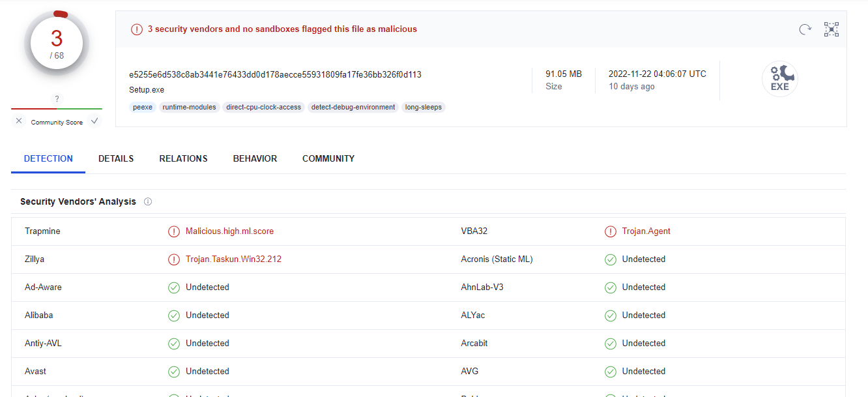Screen dimensions: 868x397
Task: Click the question mark under the detection gauge
Action: [57, 98]
